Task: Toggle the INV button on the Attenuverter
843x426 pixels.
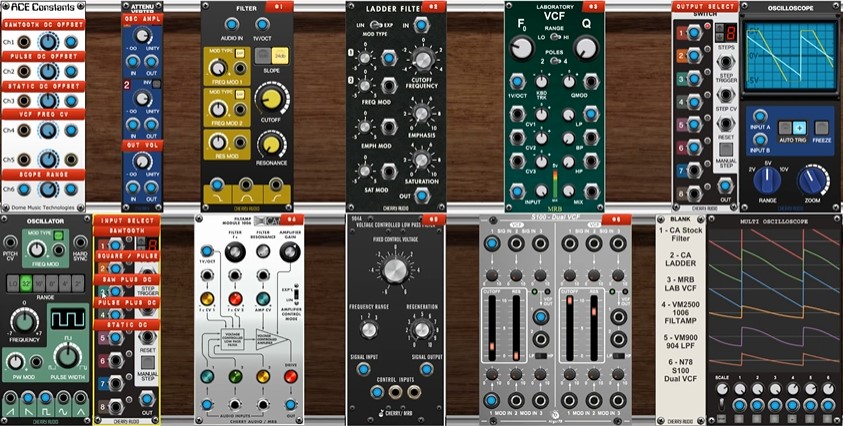Action: pyautogui.click(x=156, y=84)
